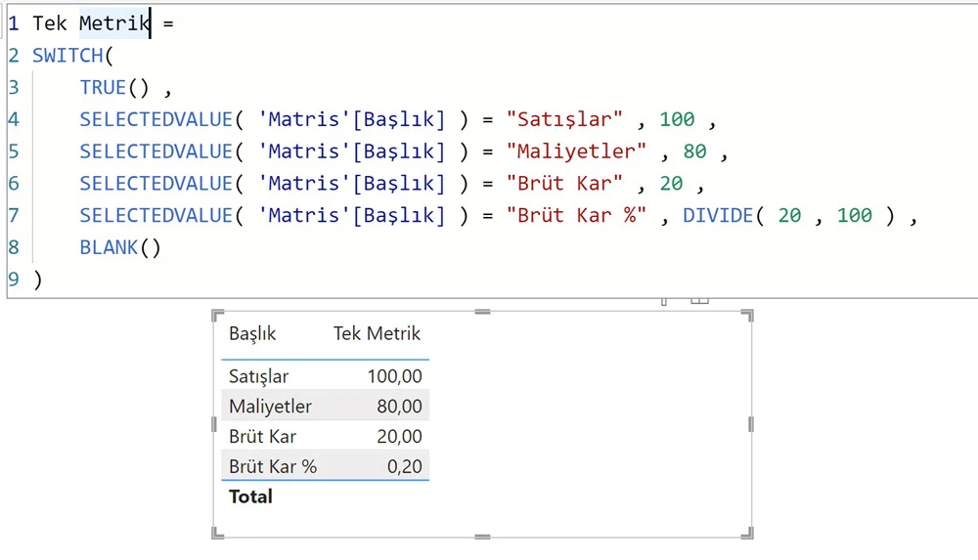Click SELECTEDVALUE on code line 4
The height and width of the screenshot is (560, 978).
click(156, 119)
